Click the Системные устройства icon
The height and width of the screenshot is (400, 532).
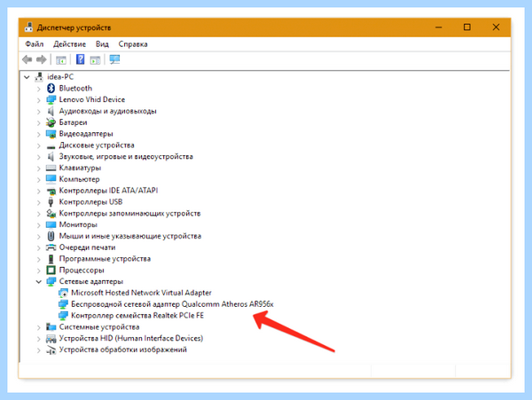[x=51, y=327]
